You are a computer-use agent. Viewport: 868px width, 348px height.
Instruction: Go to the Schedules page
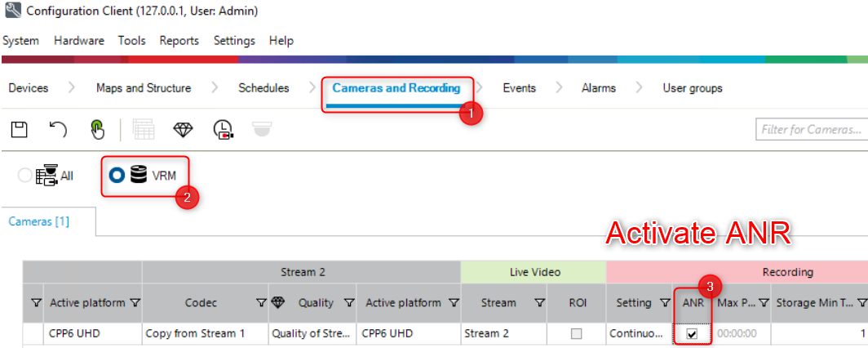[x=263, y=88]
